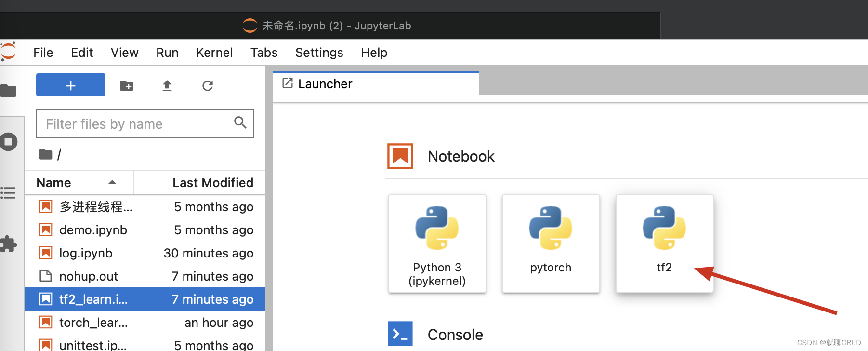Viewport: 868px width, 351px height.
Task: Open the Run menu
Action: click(x=167, y=53)
